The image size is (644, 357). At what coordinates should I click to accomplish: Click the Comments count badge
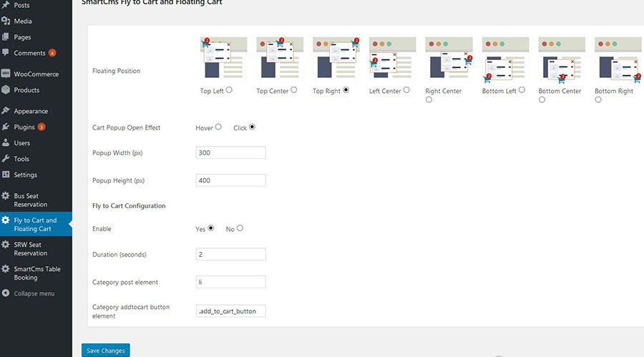click(52, 53)
